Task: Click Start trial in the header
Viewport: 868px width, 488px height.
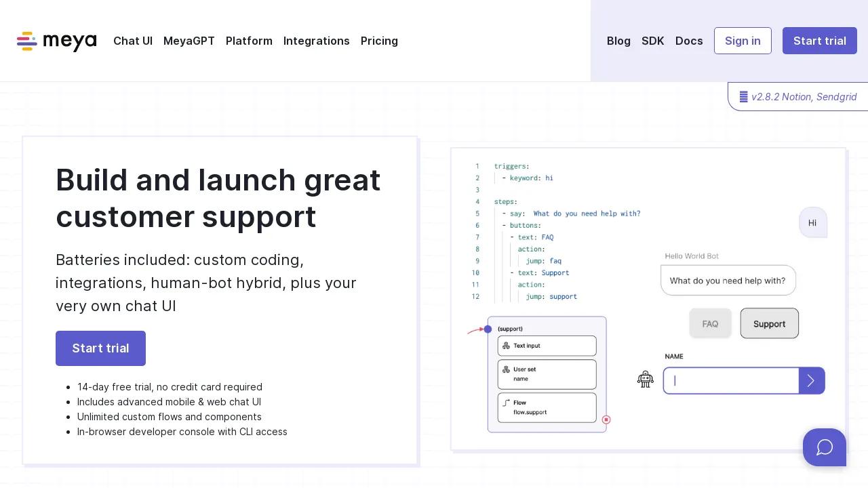Action: point(820,41)
